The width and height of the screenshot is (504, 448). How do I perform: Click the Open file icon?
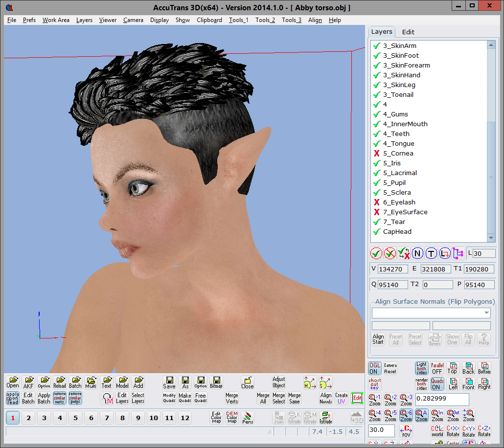(13, 382)
